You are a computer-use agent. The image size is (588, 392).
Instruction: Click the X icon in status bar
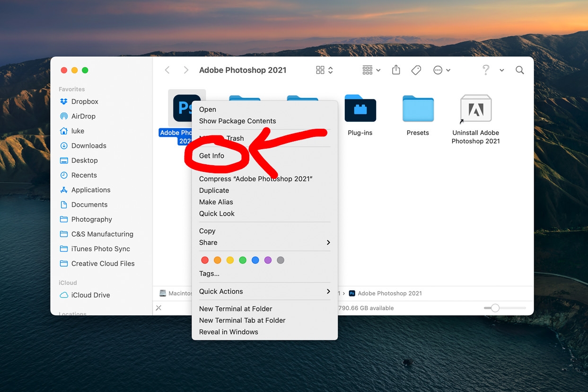click(158, 308)
